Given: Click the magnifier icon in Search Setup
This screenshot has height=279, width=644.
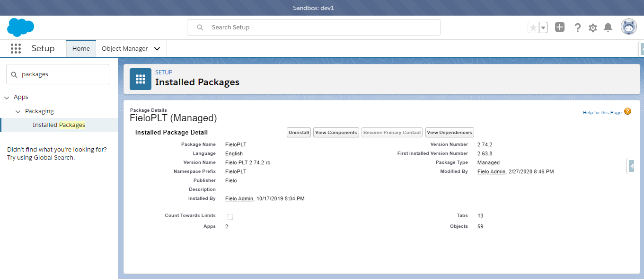Looking at the screenshot, I should (x=200, y=27).
